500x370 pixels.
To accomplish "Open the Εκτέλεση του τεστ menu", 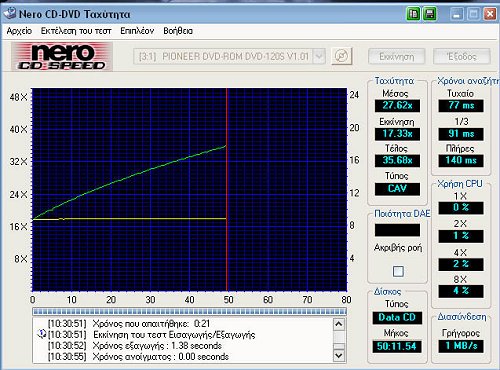I will click(x=76, y=31).
